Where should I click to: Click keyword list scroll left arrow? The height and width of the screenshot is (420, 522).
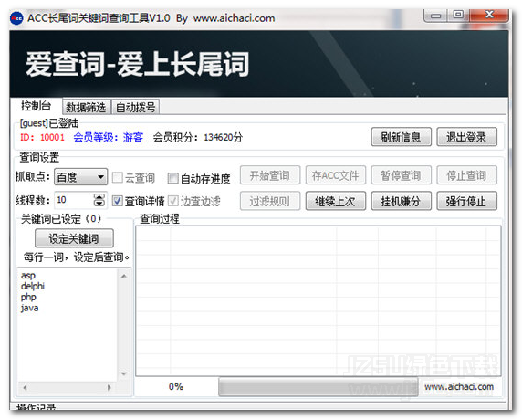pos(25,387)
